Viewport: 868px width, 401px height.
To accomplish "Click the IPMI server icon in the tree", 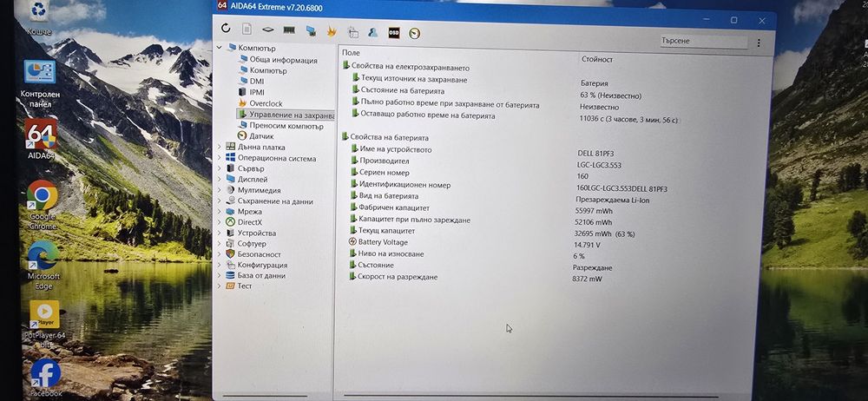I will click(x=242, y=92).
